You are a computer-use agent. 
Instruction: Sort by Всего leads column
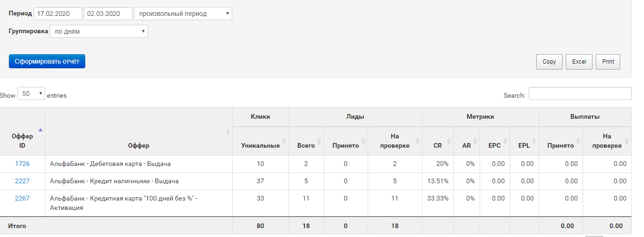pos(306,145)
